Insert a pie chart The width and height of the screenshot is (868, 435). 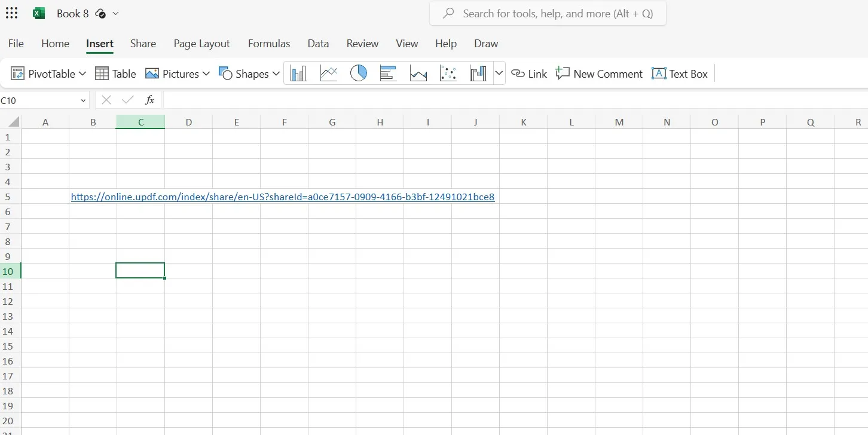(358, 73)
